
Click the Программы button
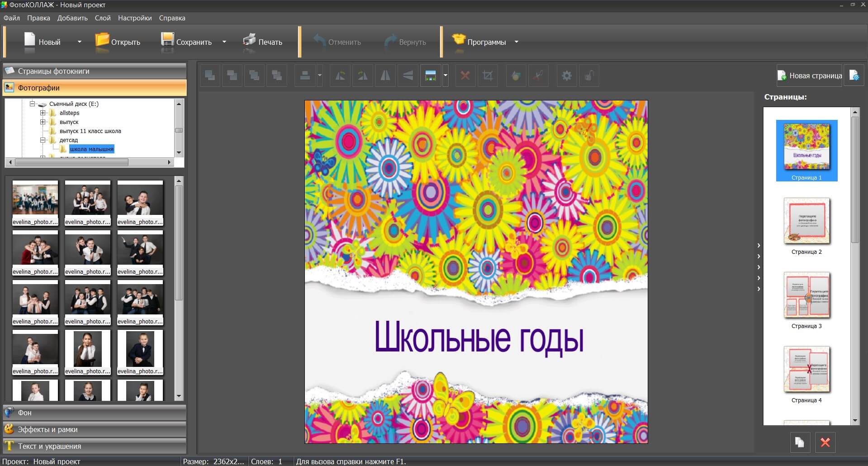[x=479, y=42]
